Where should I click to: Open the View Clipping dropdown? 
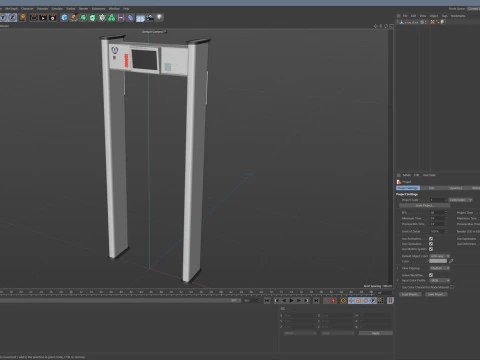click(440, 268)
